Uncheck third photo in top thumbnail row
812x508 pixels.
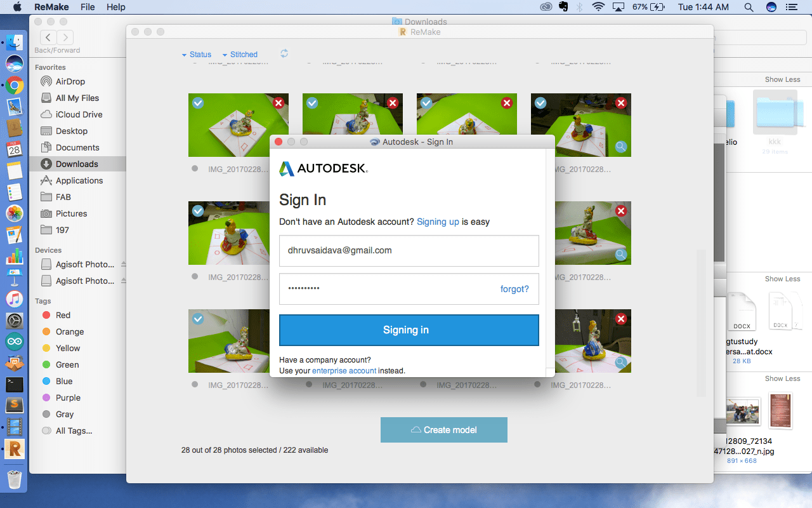[x=426, y=103]
